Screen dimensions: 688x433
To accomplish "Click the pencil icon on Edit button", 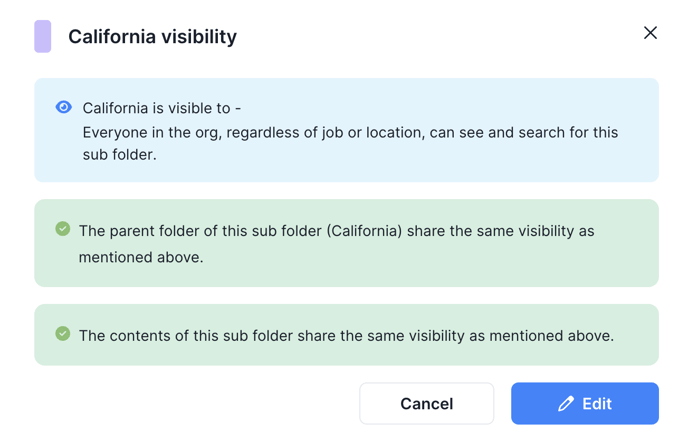I will click(x=566, y=404).
